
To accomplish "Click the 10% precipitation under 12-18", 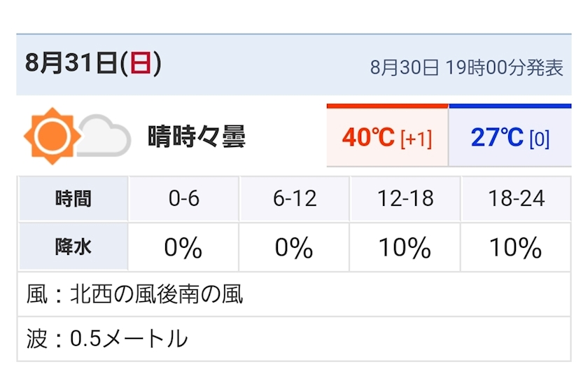I will point(405,247).
